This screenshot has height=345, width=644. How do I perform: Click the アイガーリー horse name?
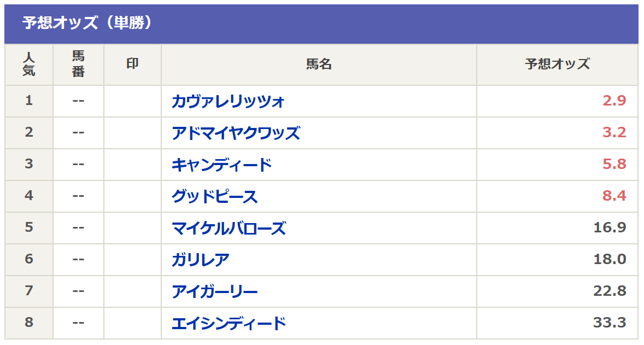[x=214, y=291]
